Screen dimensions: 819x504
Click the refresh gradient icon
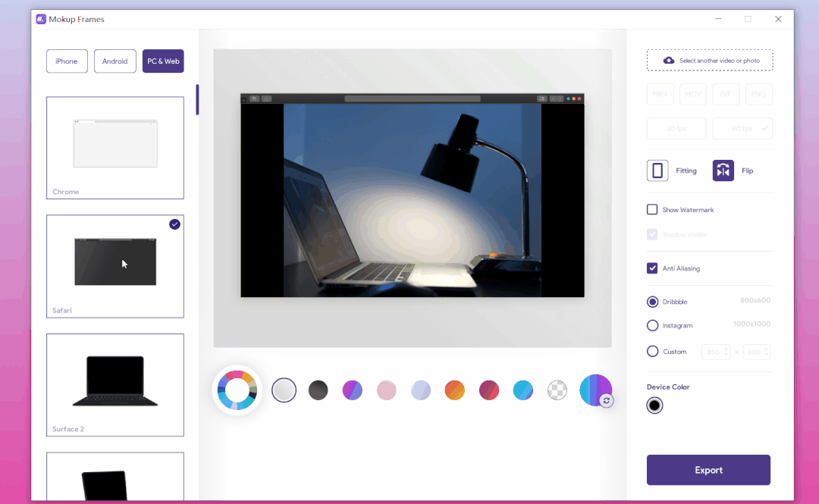(606, 401)
